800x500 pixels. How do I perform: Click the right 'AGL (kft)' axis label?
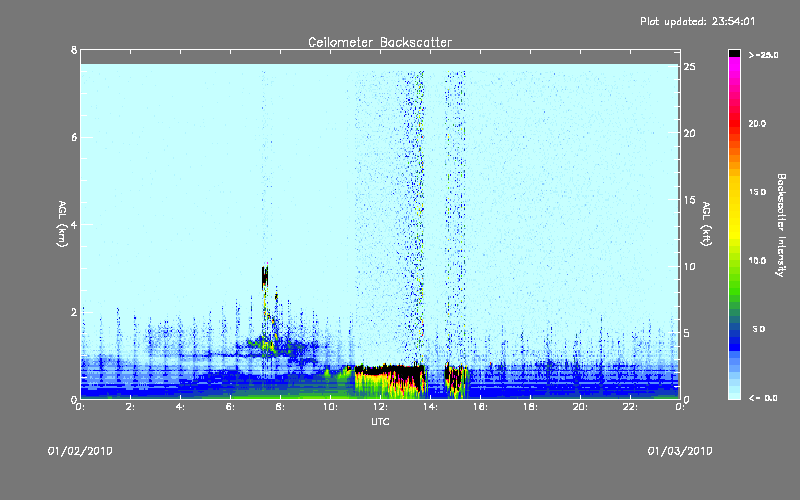point(706,224)
